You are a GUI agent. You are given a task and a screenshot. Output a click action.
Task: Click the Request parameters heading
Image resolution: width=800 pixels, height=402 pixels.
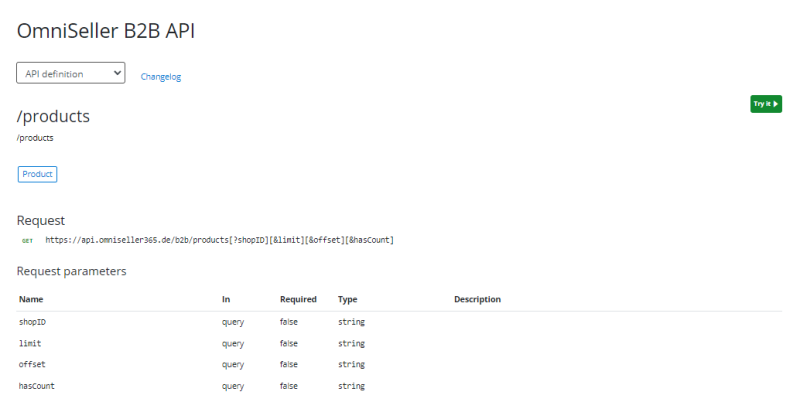coord(71,271)
